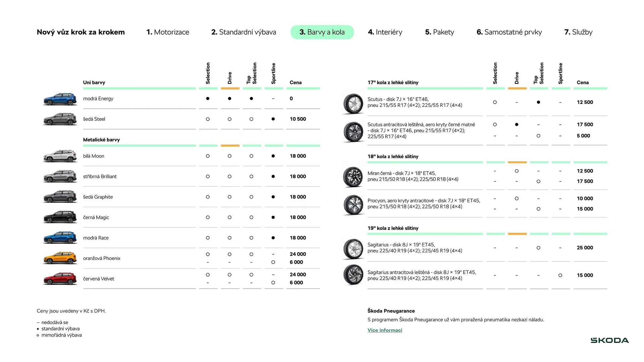Click the 'červená Velvet' label

point(99,279)
